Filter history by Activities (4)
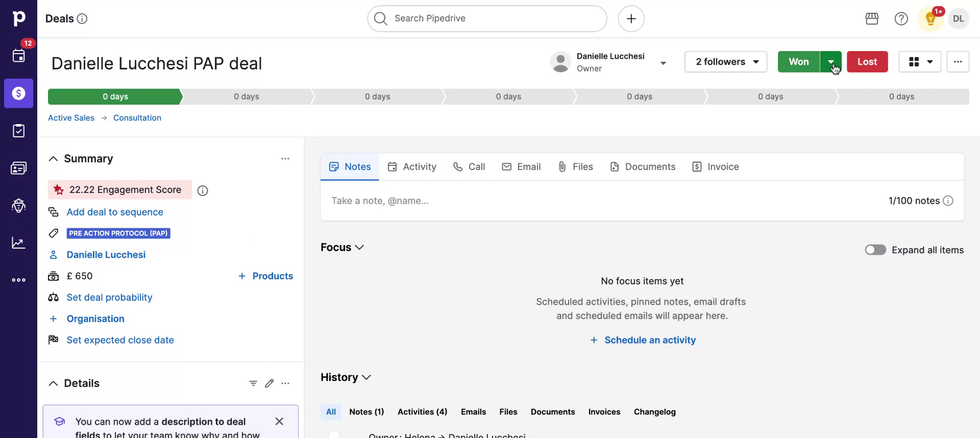Screen dimensions: 980x438 [x=422, y=411]
